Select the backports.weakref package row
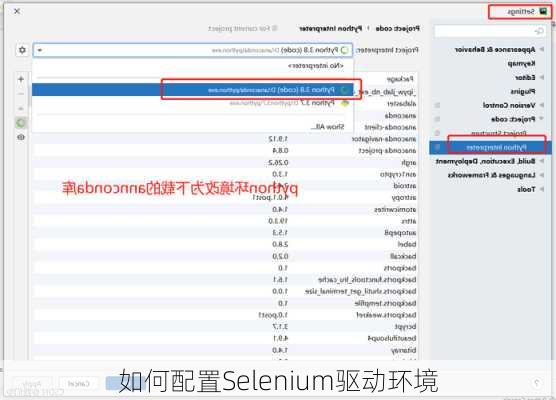The image size is (556, 400). 225,315
